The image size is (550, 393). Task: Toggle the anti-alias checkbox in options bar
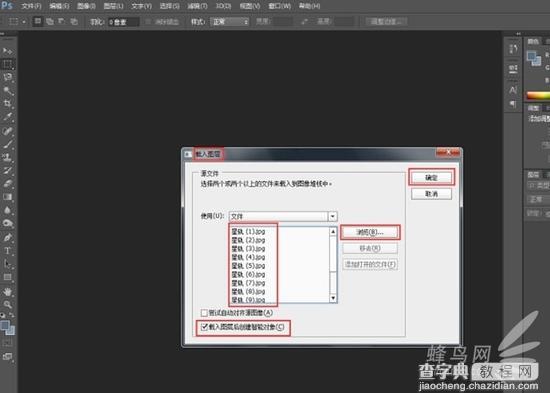tap(148, 22)
